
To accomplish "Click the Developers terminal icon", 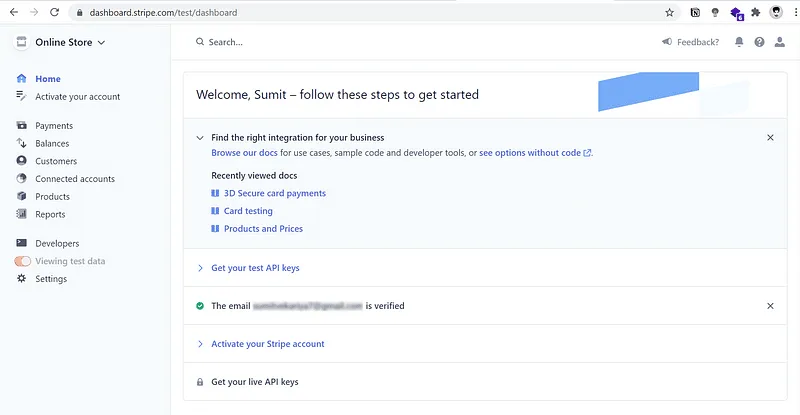I will (21, 243).
